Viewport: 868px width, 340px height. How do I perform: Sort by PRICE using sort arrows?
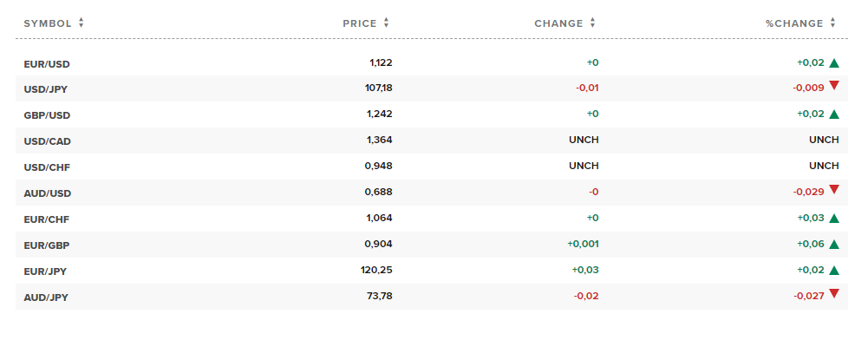tap(387, 23)
